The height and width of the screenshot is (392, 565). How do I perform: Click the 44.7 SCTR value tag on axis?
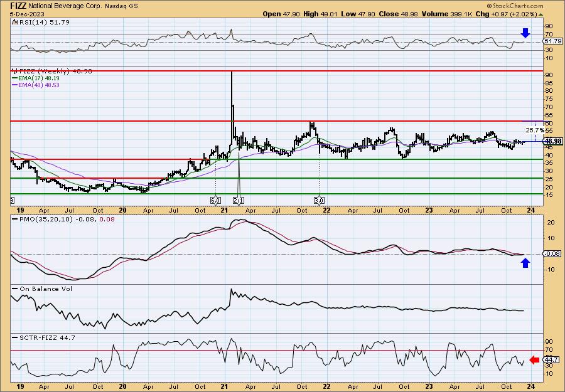click(x=552, y=359)
